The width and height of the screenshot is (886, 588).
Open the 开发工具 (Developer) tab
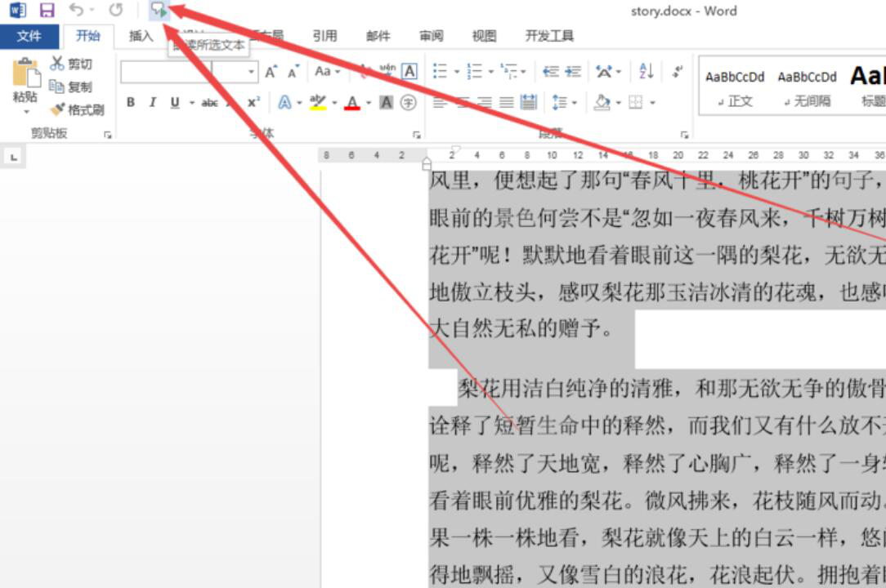549,36
